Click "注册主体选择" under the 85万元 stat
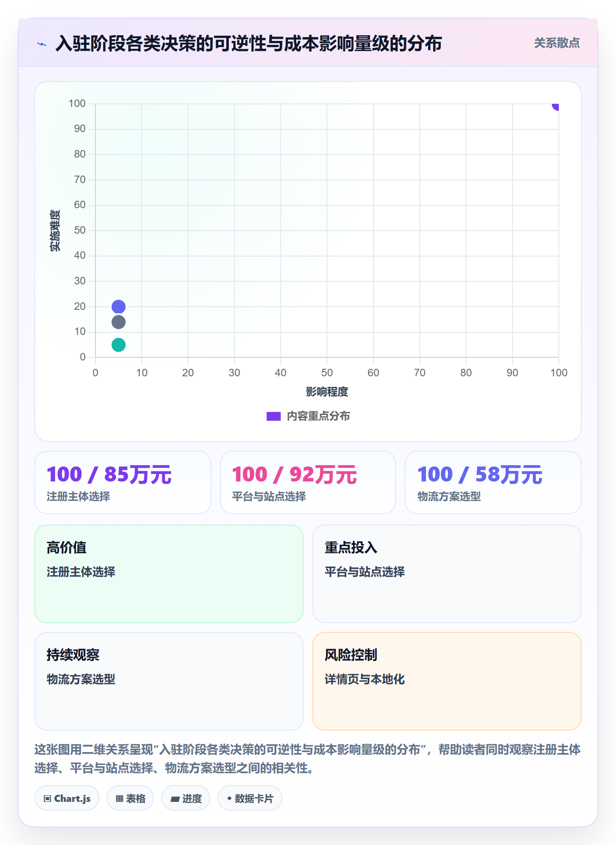The image size is (616, 845). coord(78,496)
